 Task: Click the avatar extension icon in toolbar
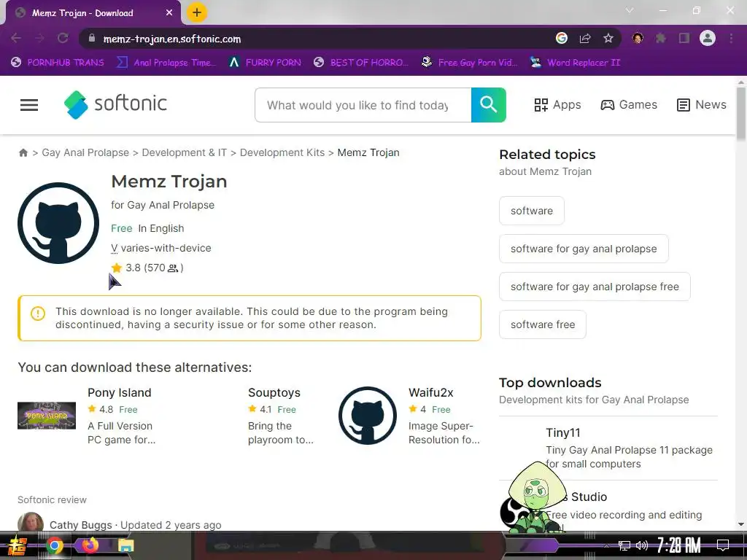click(638, 38)
